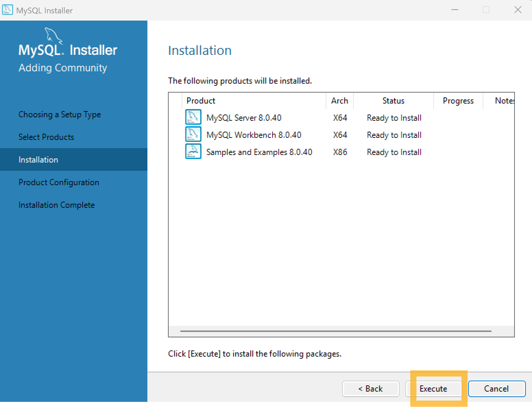Open the Select Products step
Image resolution: width=532 pixels, height=407 pixels.
pyautogui.click(x=46, y=137)
